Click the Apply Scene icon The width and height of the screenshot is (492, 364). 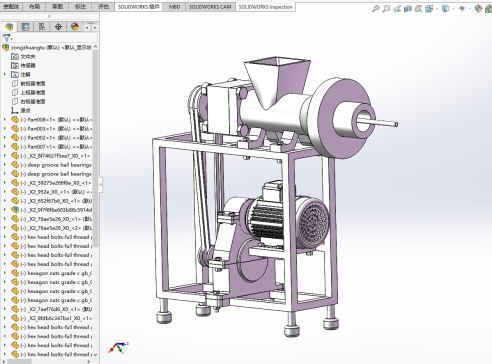coord(489,9)
